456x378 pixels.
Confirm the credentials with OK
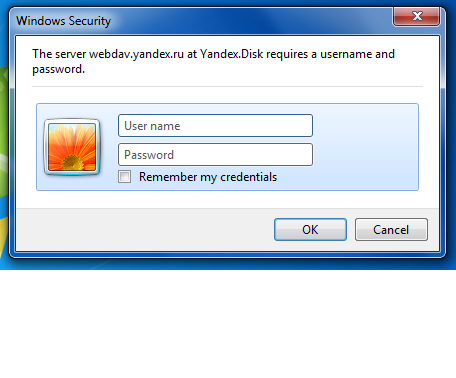pos(310,229)
